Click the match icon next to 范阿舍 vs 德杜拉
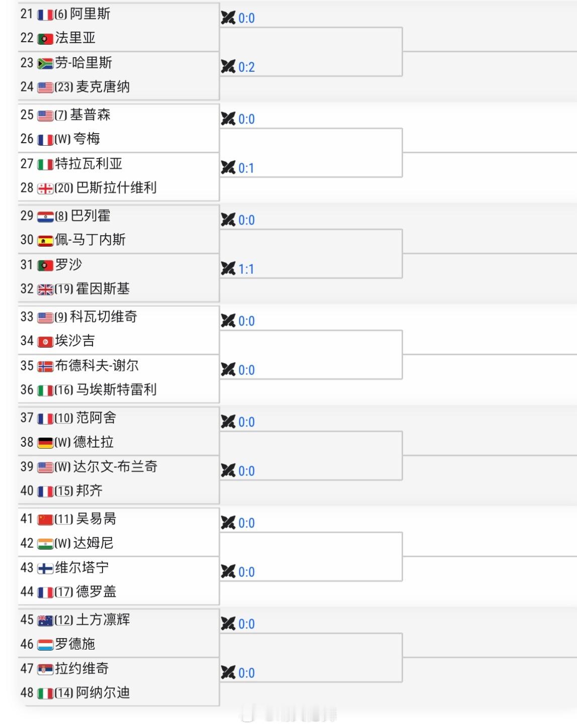Viewport: 577px width, 728px height. tap(227, 421)
